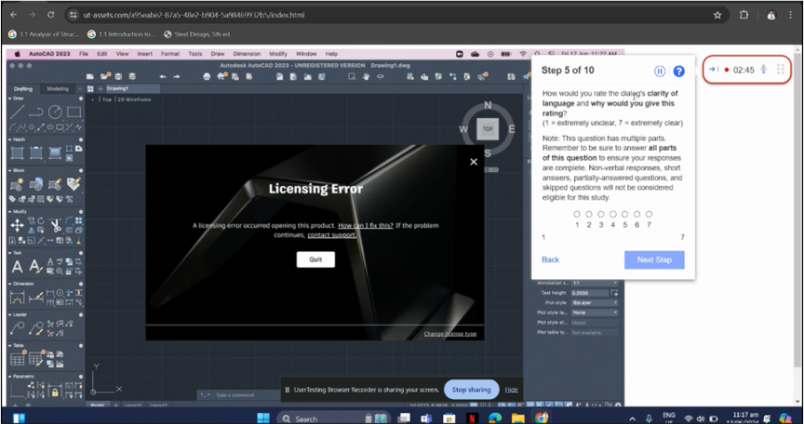This screenshot has width=804, height=424.
Task: Open the 'contact support' link
Action: (331, 235)
